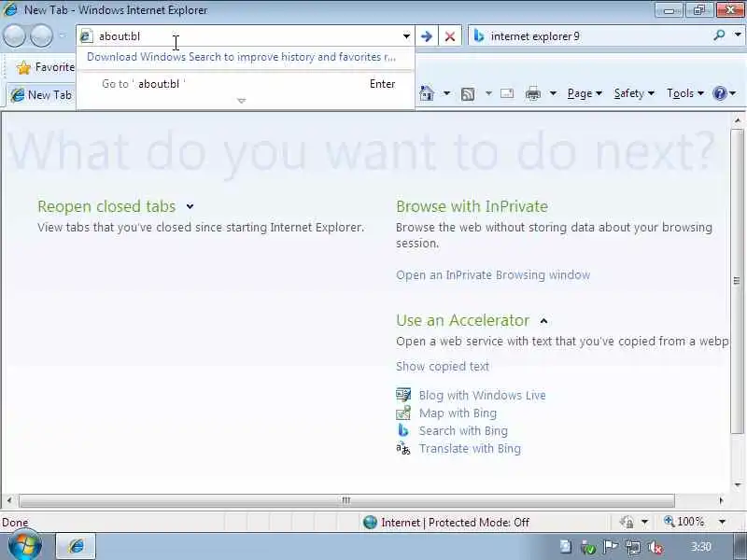Screen dimensions: 747x560
Task: Click the horizontal scrollbar right arrow
Action: (x=721, y=500)
